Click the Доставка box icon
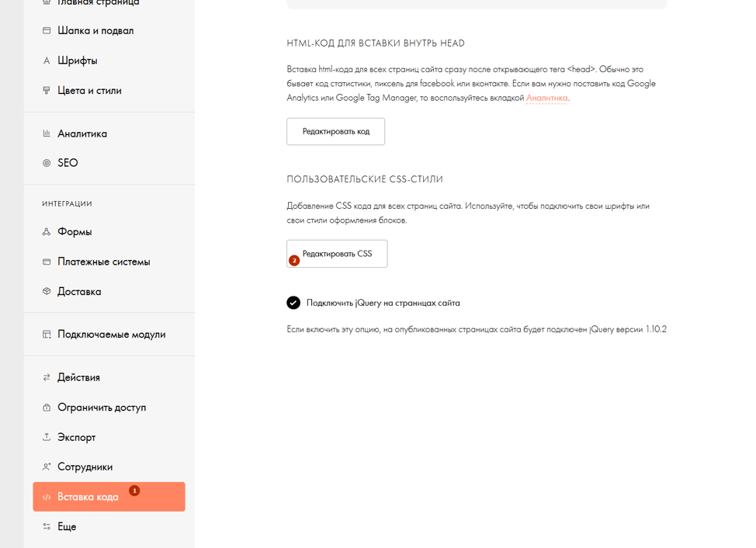Viewport: 756px width, 548px height. (x=47, y=291)
